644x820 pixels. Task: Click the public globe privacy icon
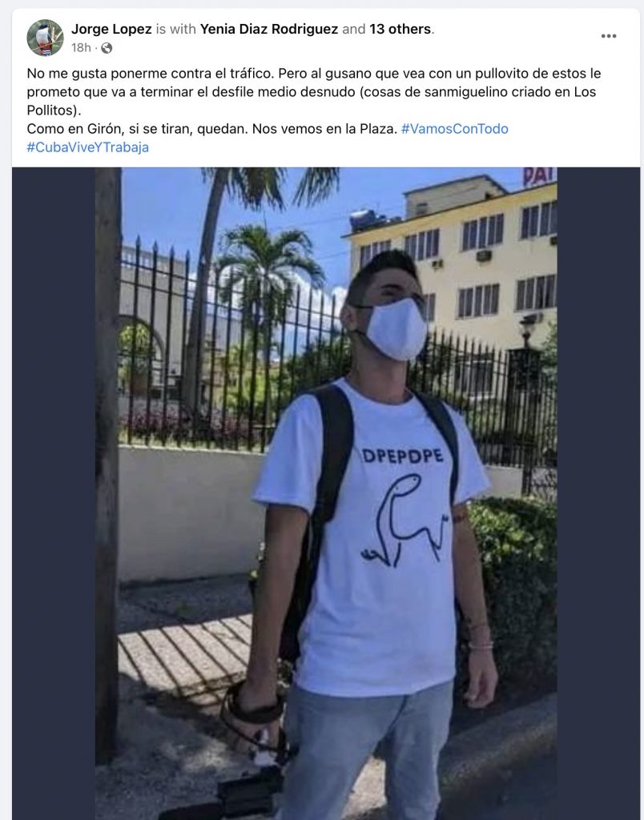pyautogui.click(x=107, y=48)
